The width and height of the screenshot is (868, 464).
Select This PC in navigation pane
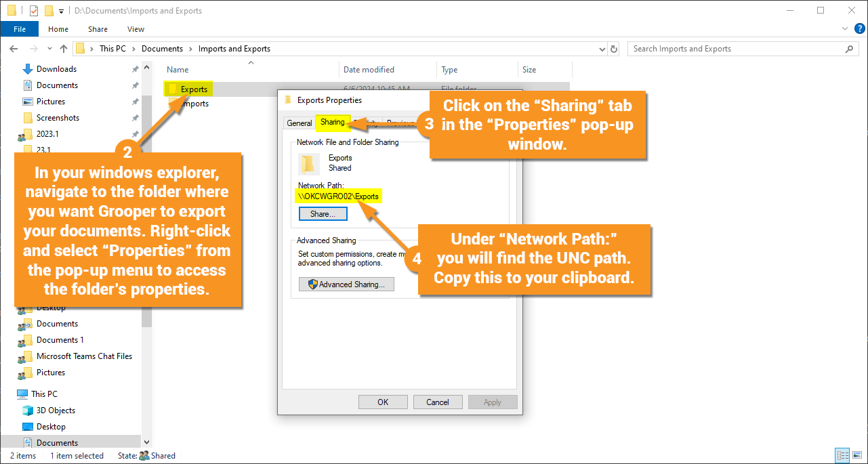[44, 394]
